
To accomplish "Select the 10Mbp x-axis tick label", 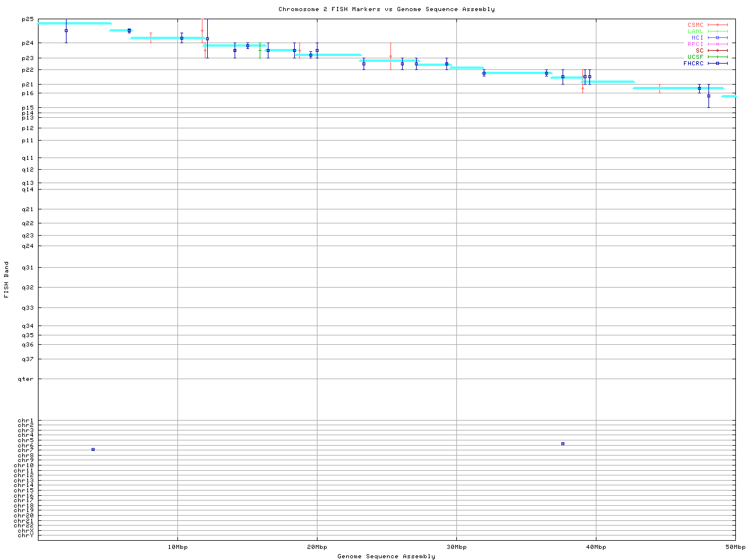I will pyautogui.click(x=177, y=547).
